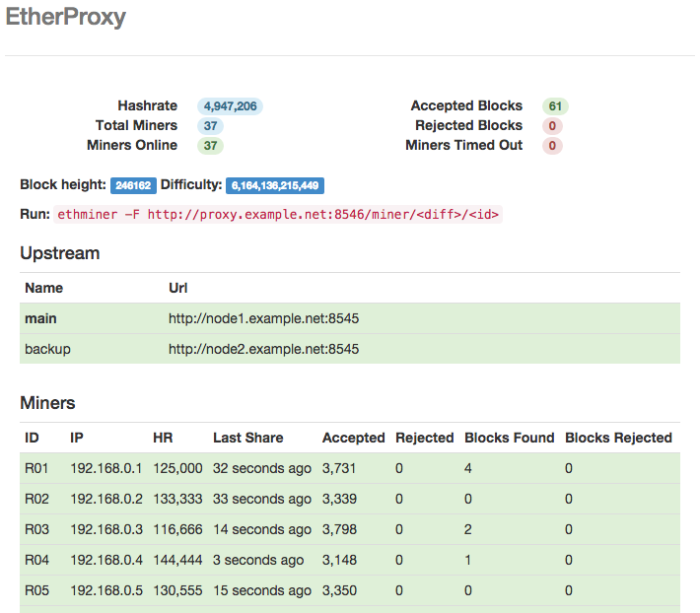
Task: Select miner R01 in the table
Action: point(36,469)
